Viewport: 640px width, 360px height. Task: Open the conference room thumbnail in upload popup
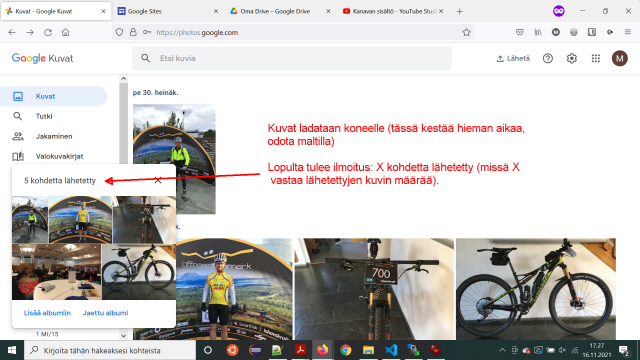56,272
